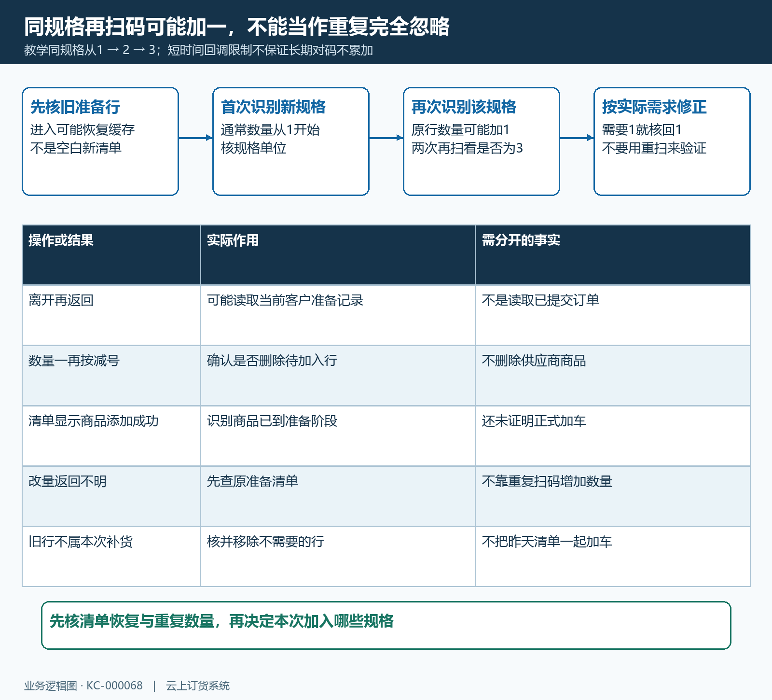Click the '旧行不属本次补货' cell
This screenshot has height=700, width=772.
point(111,557)
